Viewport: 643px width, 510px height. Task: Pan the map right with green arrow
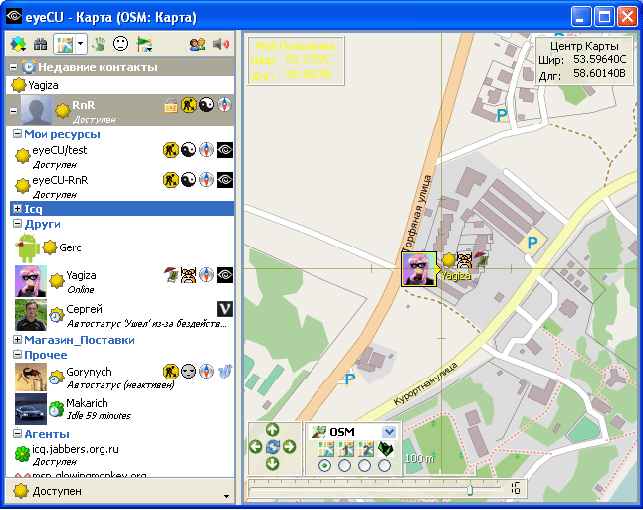(x=289, y=447)
